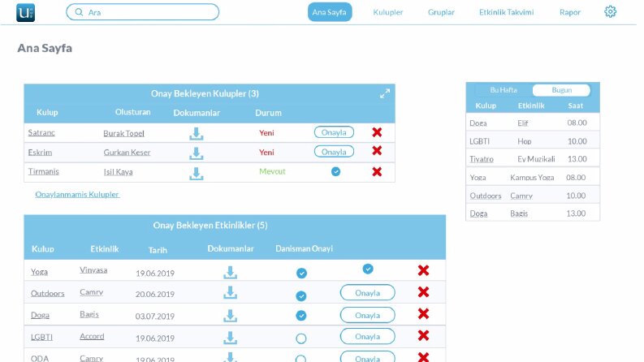644x362 pixels.
Task: Download documents for Satranc club
Action: [197, 133]
